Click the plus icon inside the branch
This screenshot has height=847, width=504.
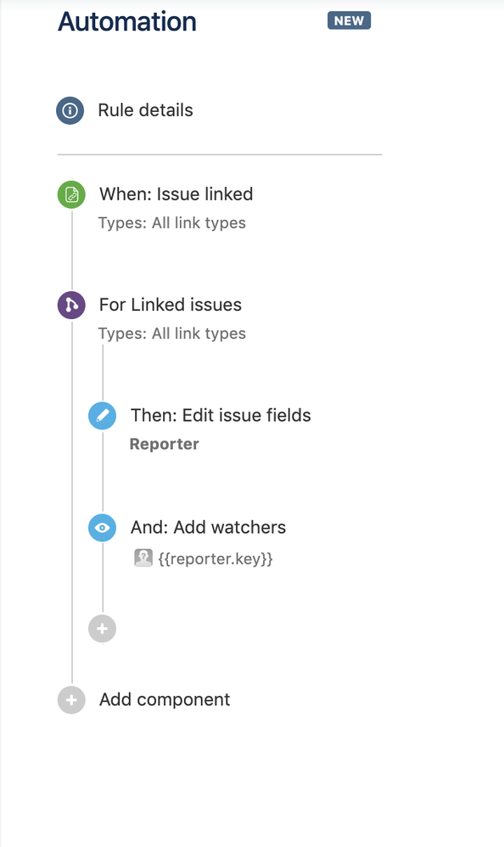102,629
